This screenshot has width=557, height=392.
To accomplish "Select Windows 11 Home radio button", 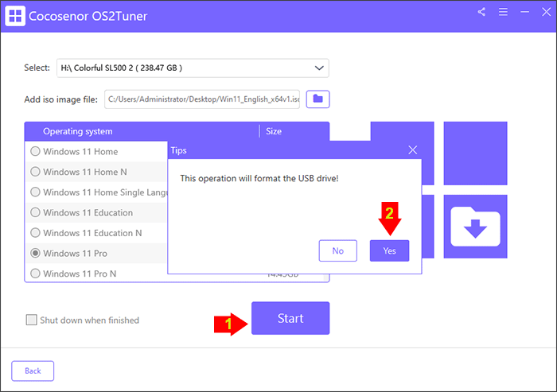I will (35, 151).
